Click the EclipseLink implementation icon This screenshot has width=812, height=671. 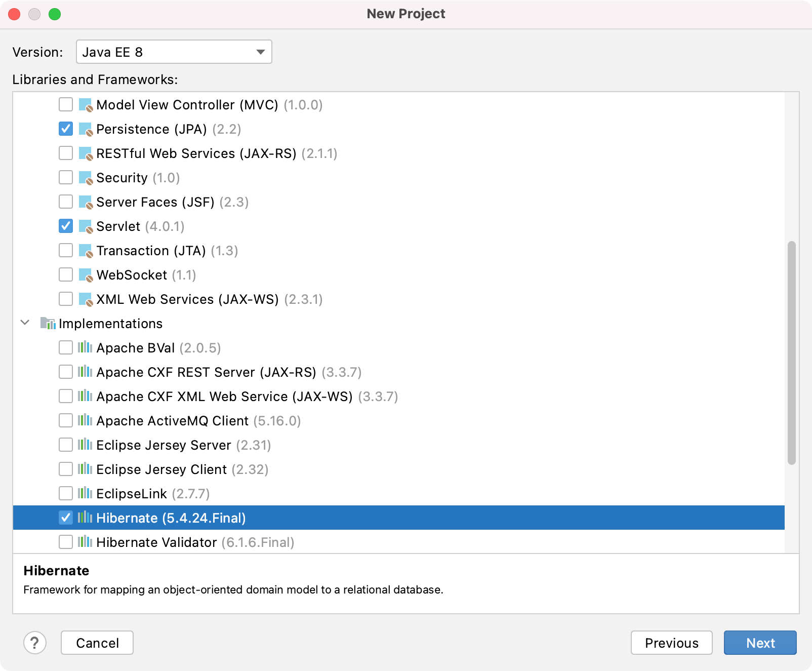tap(85, 493)
